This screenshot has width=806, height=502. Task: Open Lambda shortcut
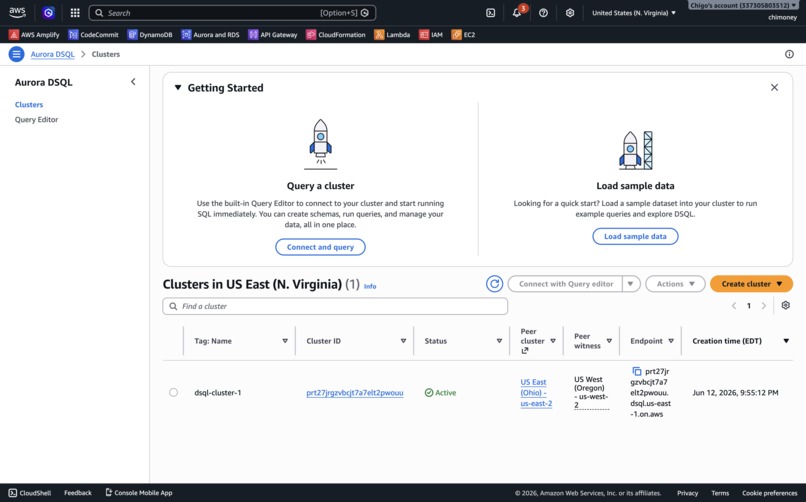click(x=392, y=34)
